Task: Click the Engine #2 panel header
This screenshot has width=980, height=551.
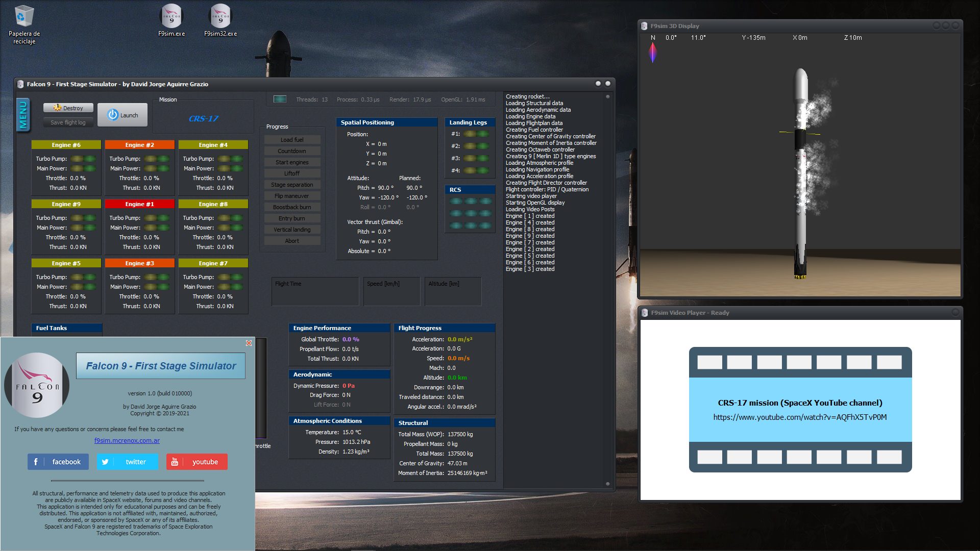Action: click(x=140, y=145)
